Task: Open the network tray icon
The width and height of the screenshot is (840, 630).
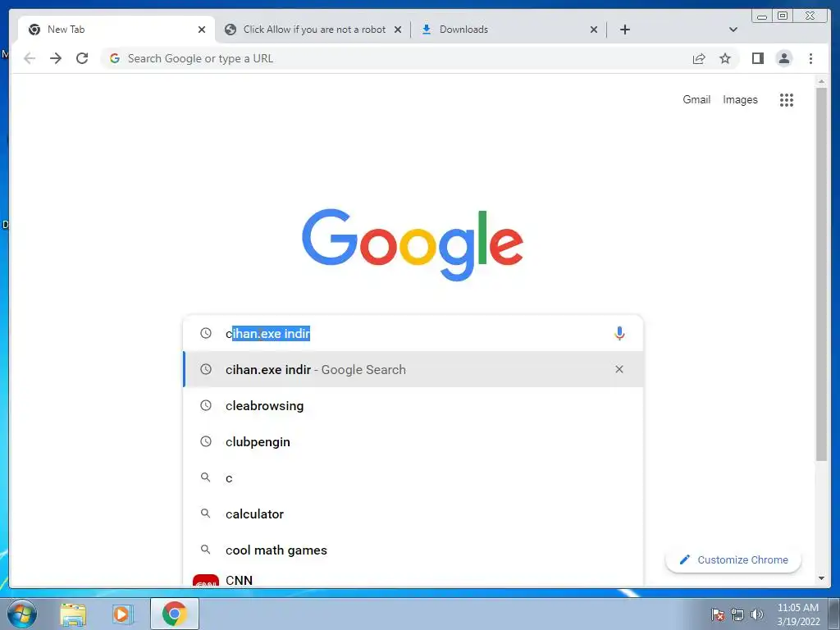Action: pos(737,614)
